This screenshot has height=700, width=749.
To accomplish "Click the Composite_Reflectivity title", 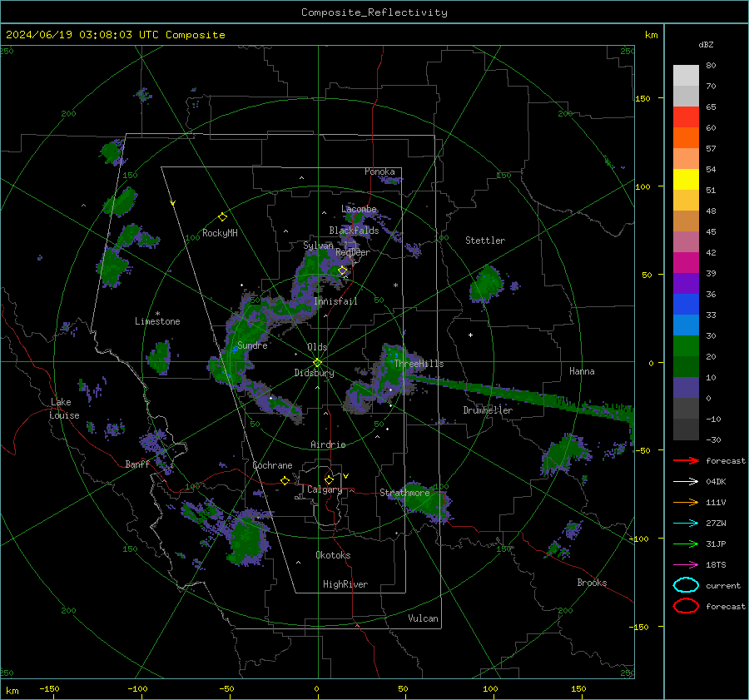I will [x=374, y=12].
